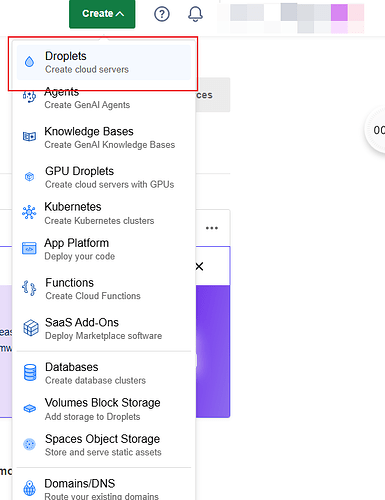Click the Spaces Object Storage icon
Viewport: 385px width, 500px height.
click(x=29, y=444)
